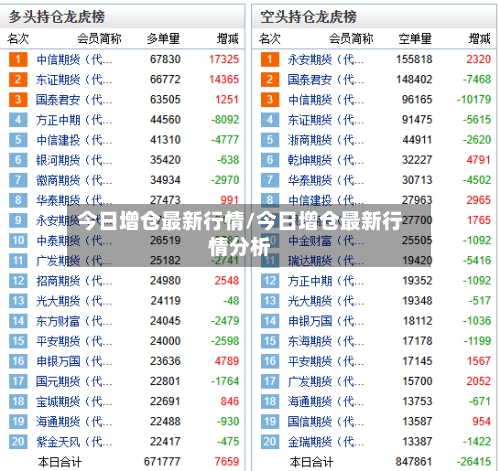
Task: Click the 今日增仓最新行情 overlay banner
Action: point(249,235)
